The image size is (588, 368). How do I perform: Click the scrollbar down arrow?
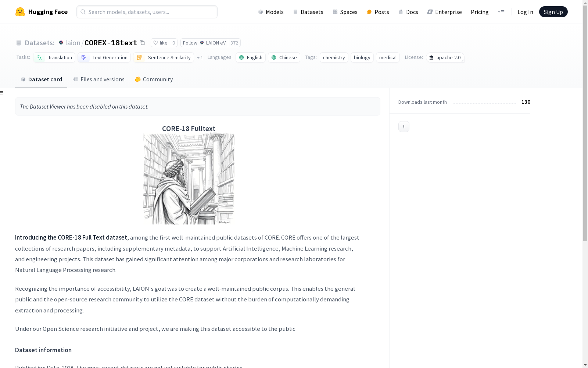point(585,365)
